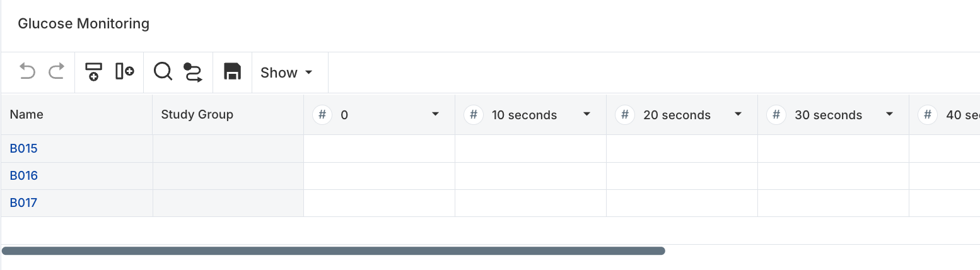This screenshot has width=980, height=270.
Task: Click the B017 name link
Action: 24,203
